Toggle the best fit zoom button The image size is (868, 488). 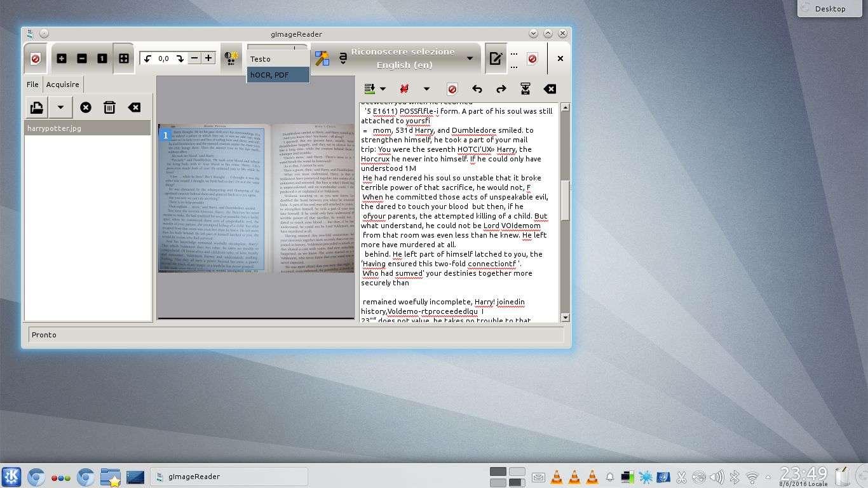[x=124, y=58]
